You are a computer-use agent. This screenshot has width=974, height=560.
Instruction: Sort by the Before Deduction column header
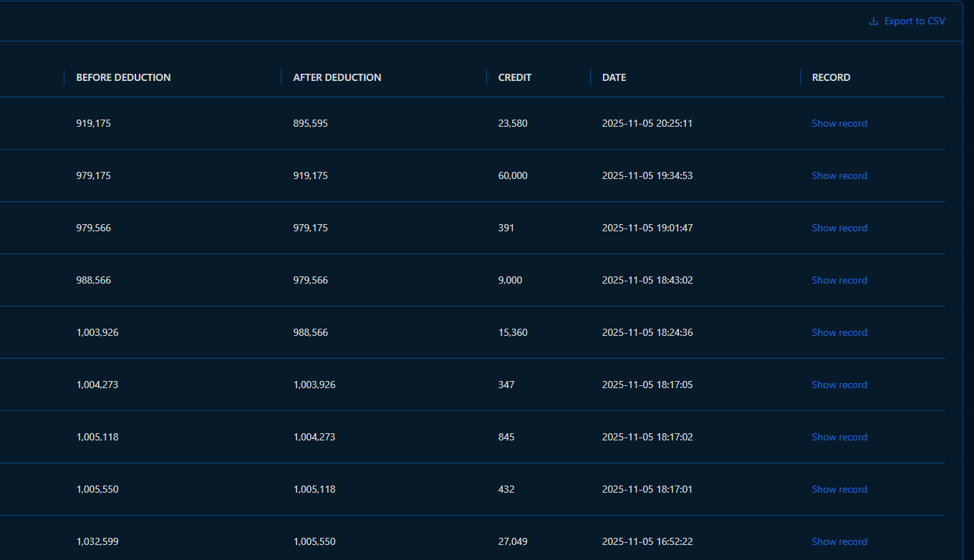click(x=123, y=77)
